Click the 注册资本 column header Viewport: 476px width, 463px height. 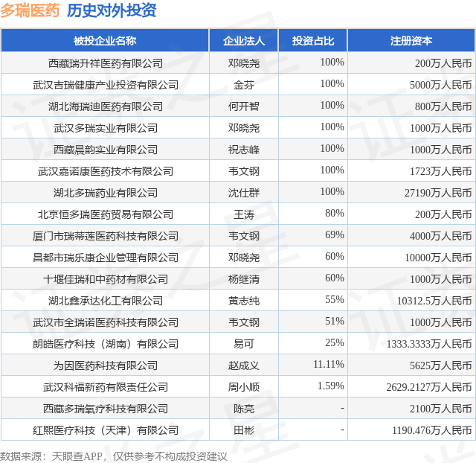pyautogui.click(x=411, y=41)
